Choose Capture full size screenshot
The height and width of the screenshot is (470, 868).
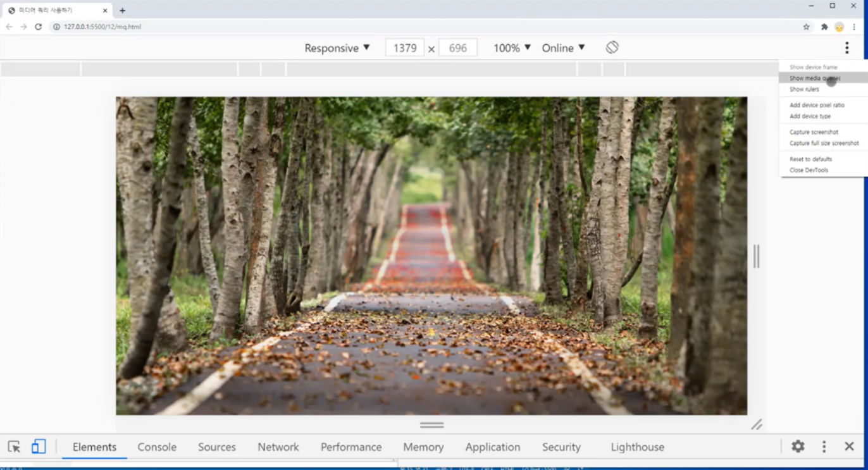click(824, 143)
